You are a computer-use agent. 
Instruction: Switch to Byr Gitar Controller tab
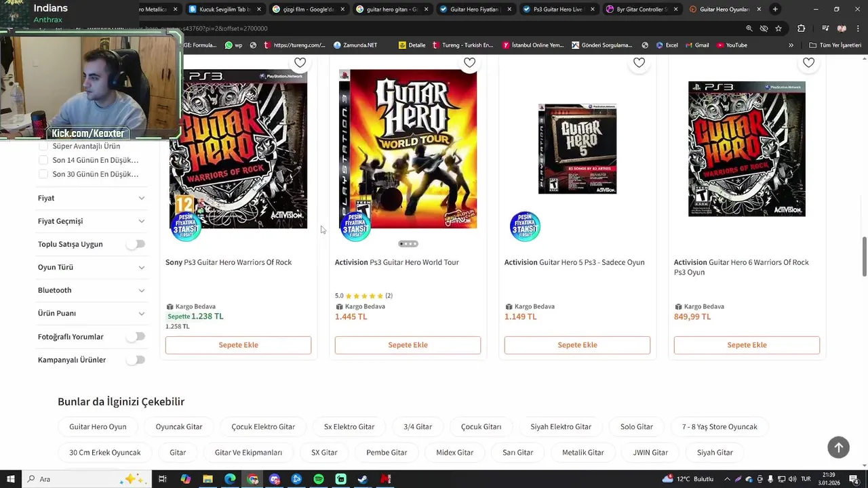642,9
